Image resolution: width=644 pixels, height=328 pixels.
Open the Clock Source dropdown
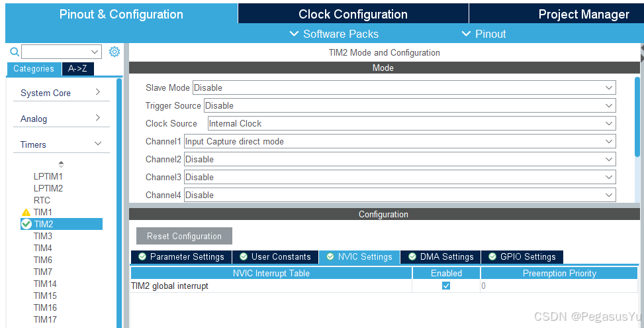coord(412,123)
